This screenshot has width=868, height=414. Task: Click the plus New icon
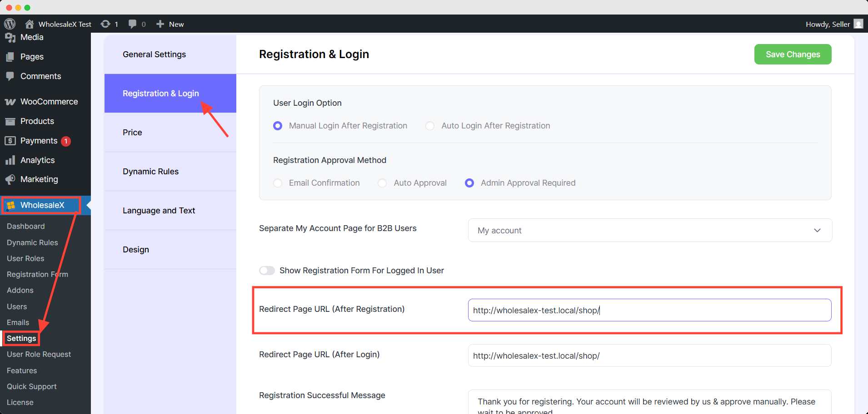(x=160, y=24)
